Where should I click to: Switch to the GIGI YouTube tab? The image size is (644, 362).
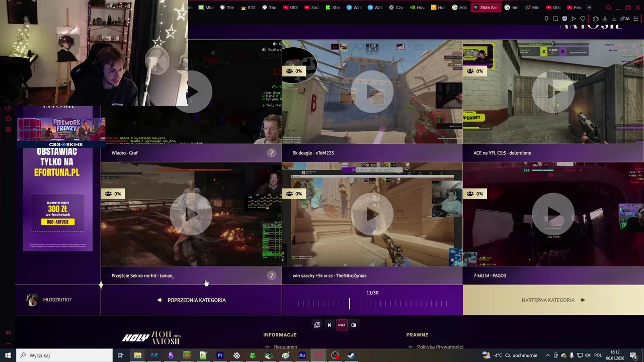290,8
